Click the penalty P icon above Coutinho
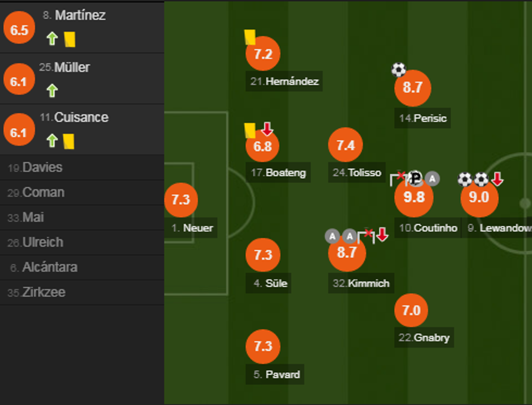 pos(415,178)
